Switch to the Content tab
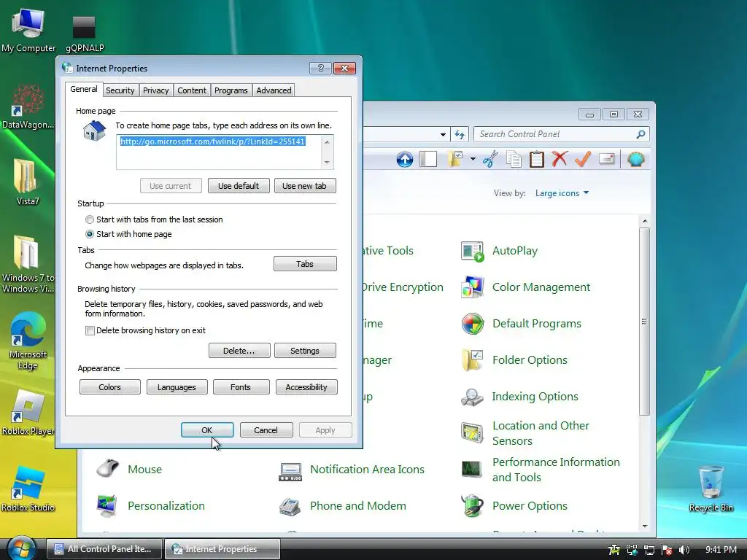The height and width of the screenshot is (560, 747). 192,90
